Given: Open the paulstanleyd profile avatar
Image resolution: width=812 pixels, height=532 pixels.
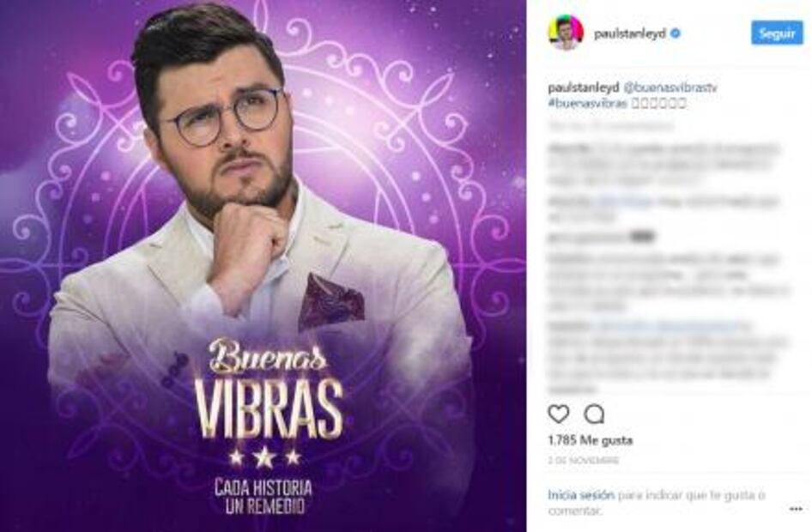Looking at the screenshot, I should tap(566, 33).
